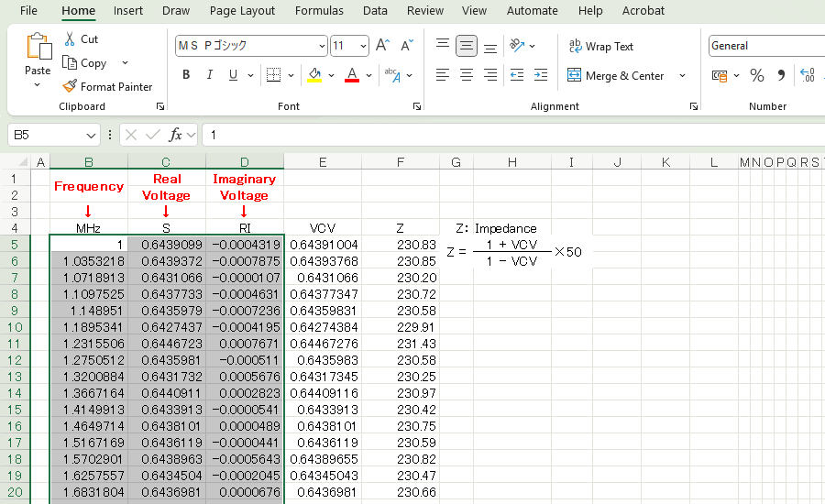Image resolution: width=825 pixels, height=504 pixels.
Task: Open the Review tab
Action: pos(425,10)
